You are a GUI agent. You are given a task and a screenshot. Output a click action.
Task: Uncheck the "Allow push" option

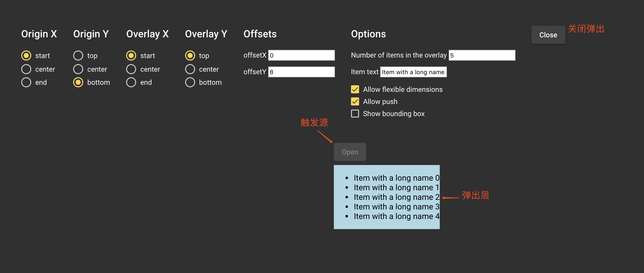point(355,101)
